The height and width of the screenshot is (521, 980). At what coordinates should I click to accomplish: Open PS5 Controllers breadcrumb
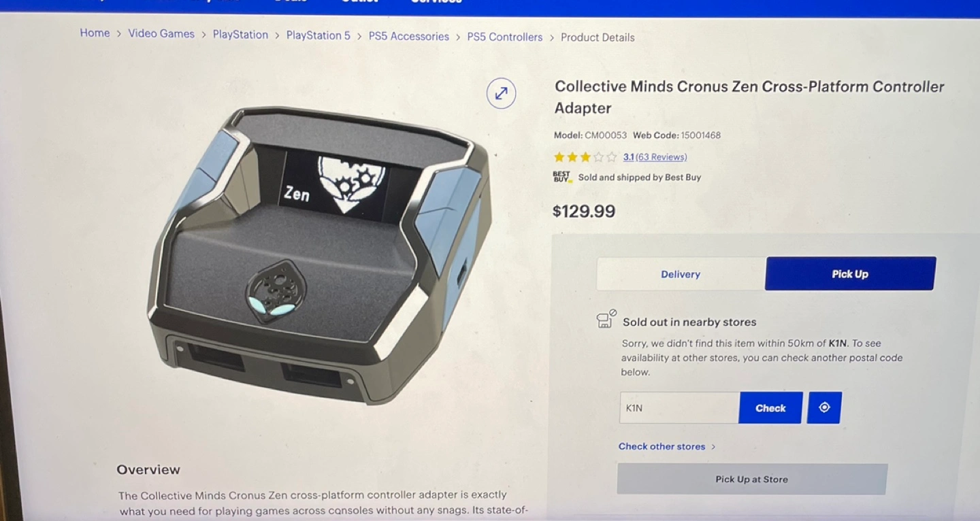point(505,37)
